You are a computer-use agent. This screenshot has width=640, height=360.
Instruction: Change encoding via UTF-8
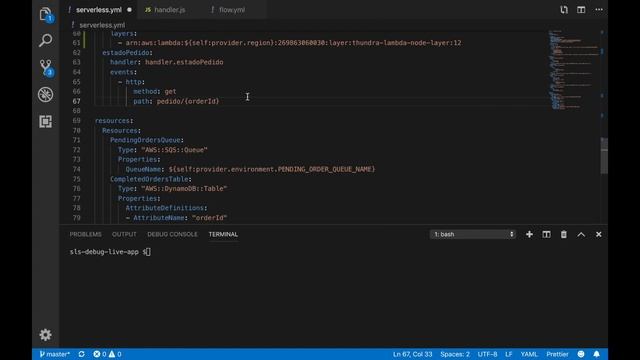tap(487, 354)
